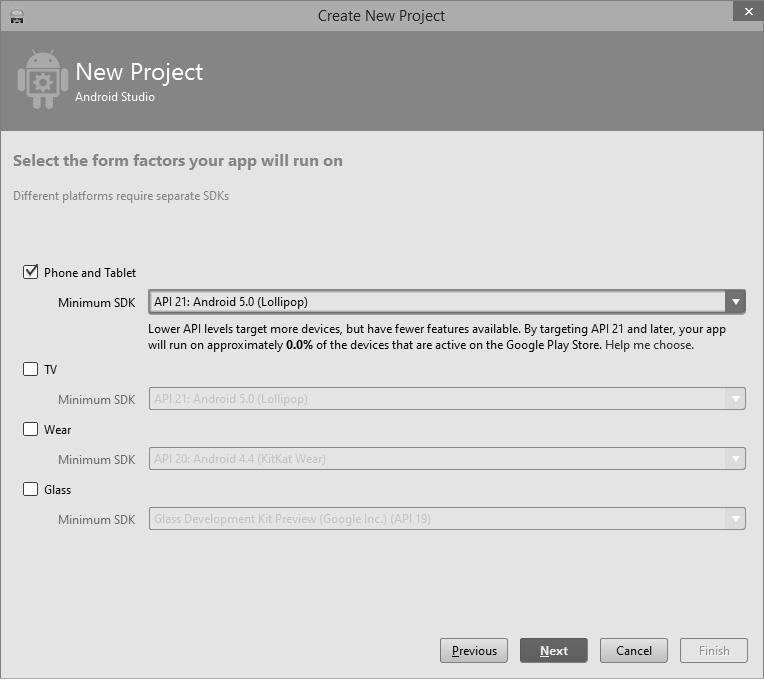The width and height of the screenshot is (764, 681).
Task: Open the TV Minimum SDK dropdown
Action: click(x=447, y=399)
